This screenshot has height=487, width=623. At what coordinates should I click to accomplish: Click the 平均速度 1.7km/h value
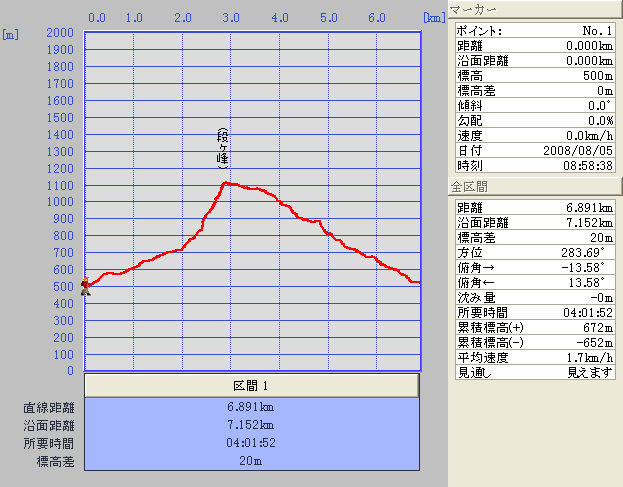pos(590,358)
